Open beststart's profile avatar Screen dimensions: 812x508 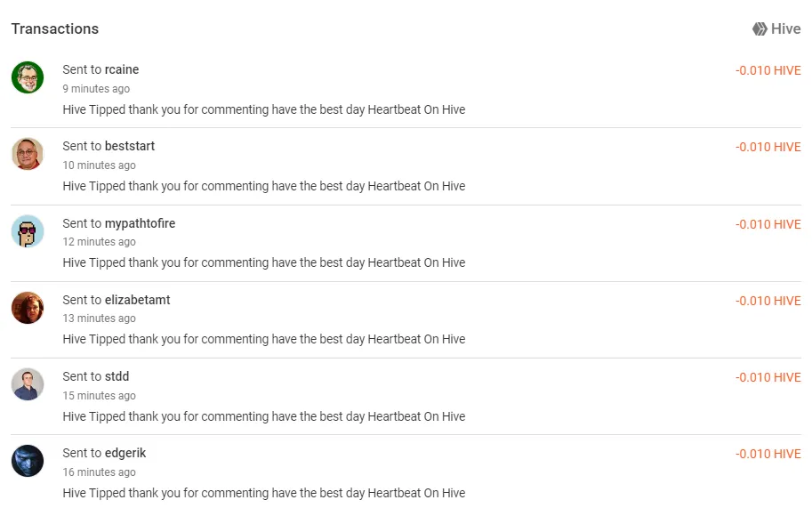click(x=28, y=154)
